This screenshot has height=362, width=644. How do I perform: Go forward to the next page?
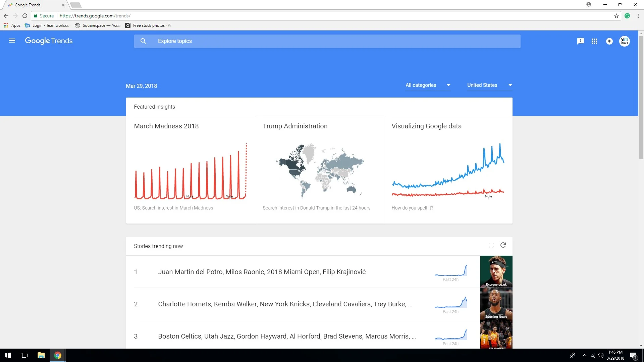[x=15, y=16]
